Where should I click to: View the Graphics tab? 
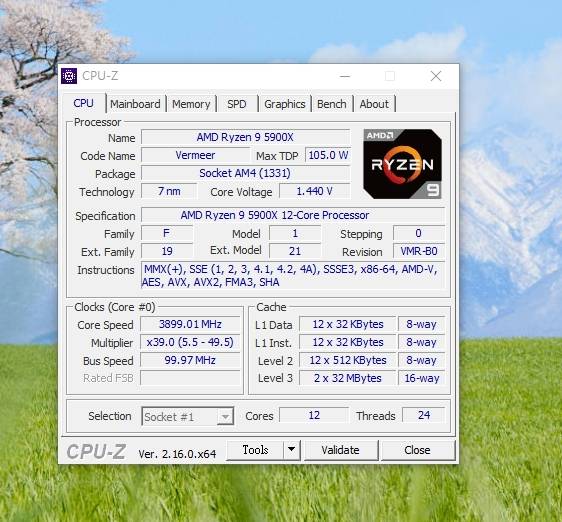(x=285, y=104)
